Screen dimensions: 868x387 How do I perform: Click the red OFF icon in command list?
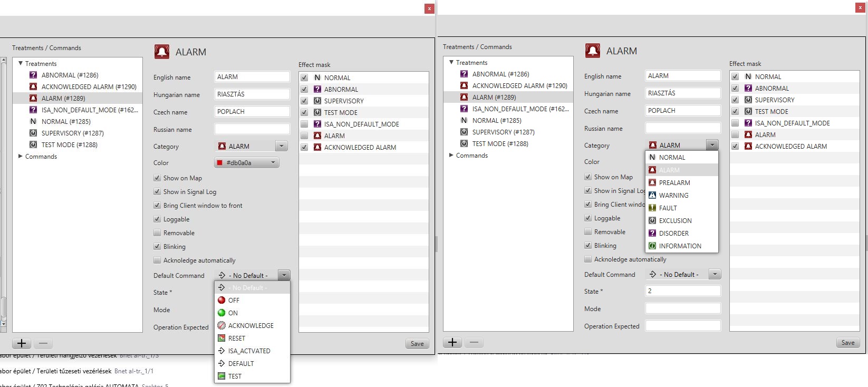(221, 300)
